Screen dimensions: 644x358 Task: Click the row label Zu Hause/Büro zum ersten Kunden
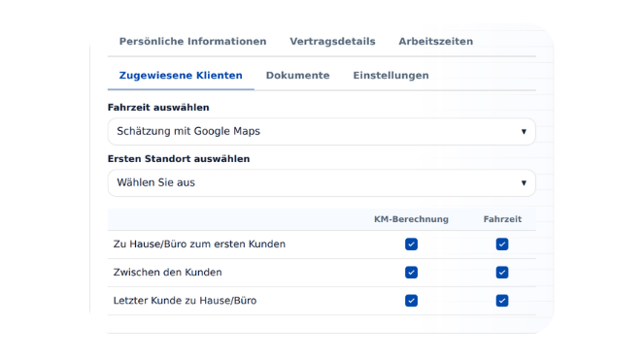(x=199, y=244)
